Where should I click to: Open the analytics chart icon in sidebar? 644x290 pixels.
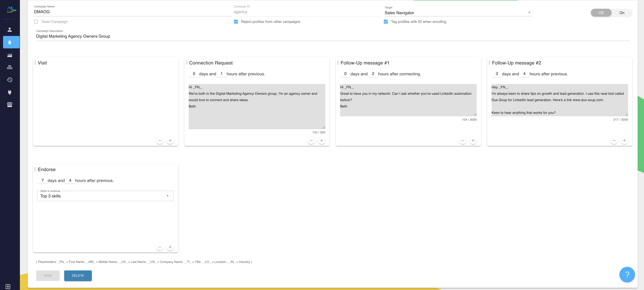10,55
